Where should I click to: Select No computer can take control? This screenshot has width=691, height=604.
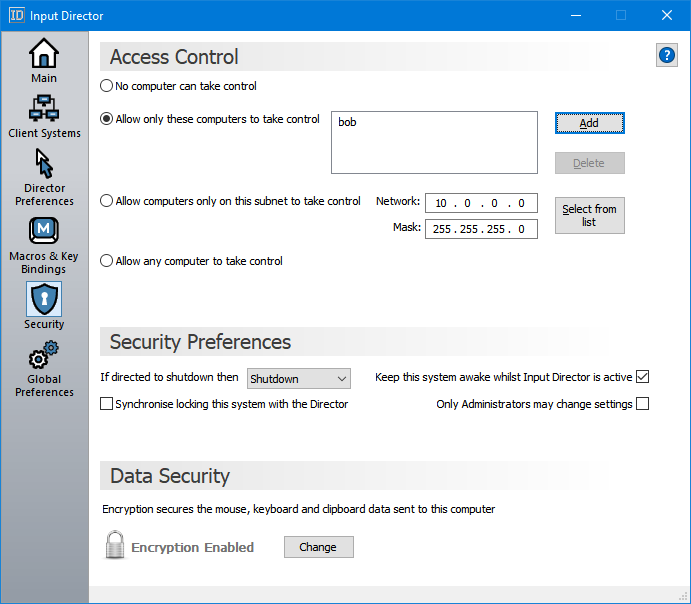click(x=107, y=86)
